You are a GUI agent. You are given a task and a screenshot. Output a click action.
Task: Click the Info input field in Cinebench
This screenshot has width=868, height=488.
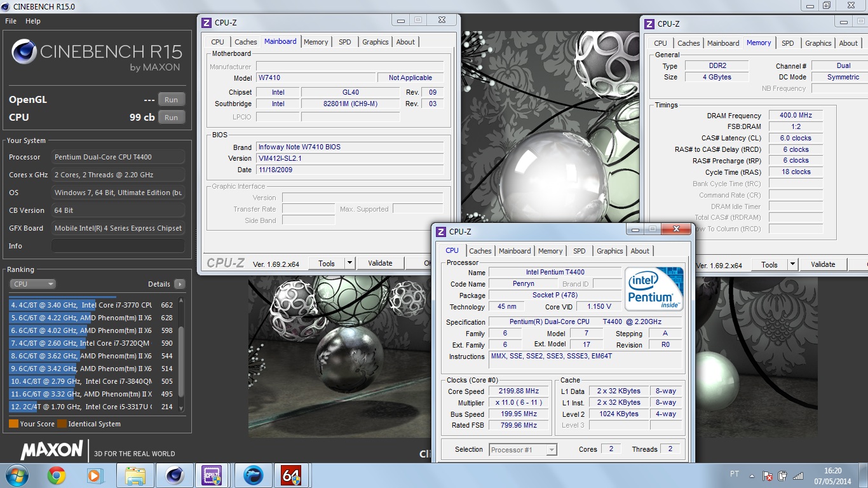click(x=118, y=246)
